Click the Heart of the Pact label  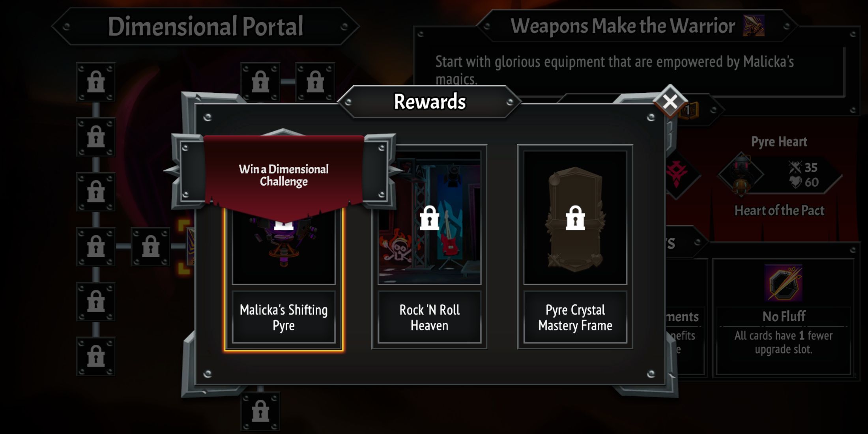tap(779, 210)
